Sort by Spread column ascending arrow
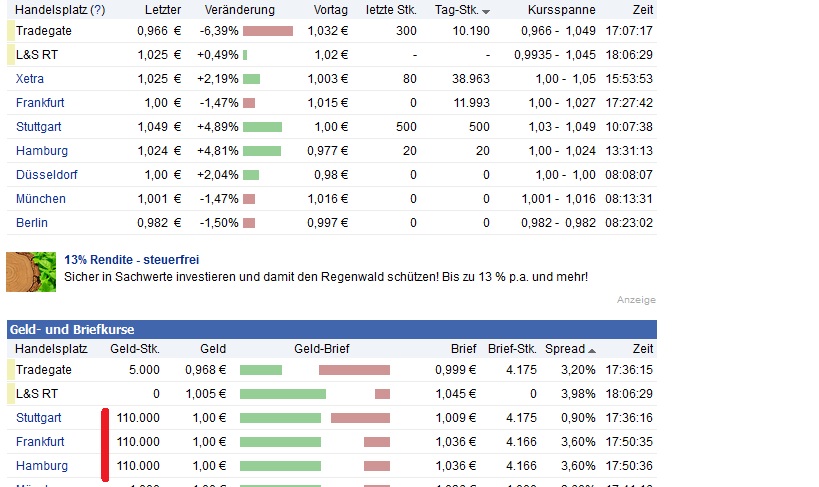Screen dimensions: 819x487 pyautogui.click(x=592, y=351)
